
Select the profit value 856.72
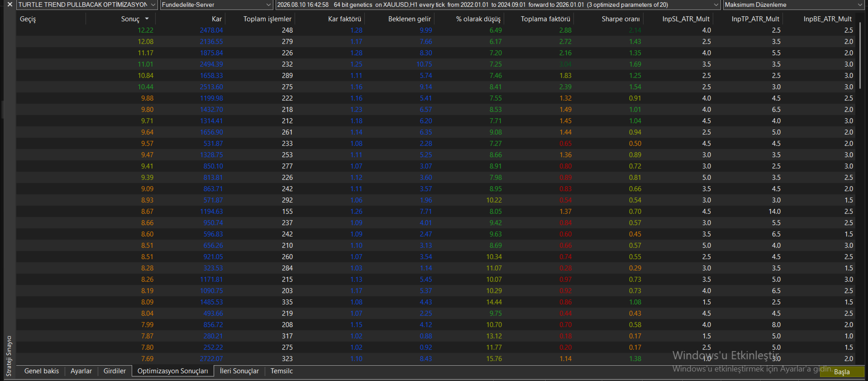pos(213,325)
